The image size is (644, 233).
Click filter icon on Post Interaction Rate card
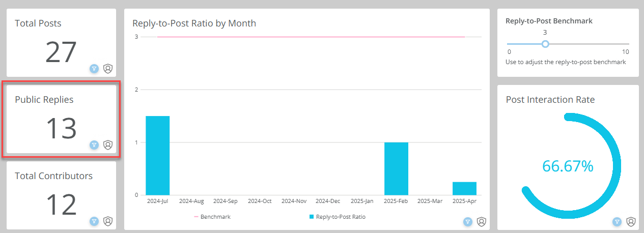[x=618, y=222]
